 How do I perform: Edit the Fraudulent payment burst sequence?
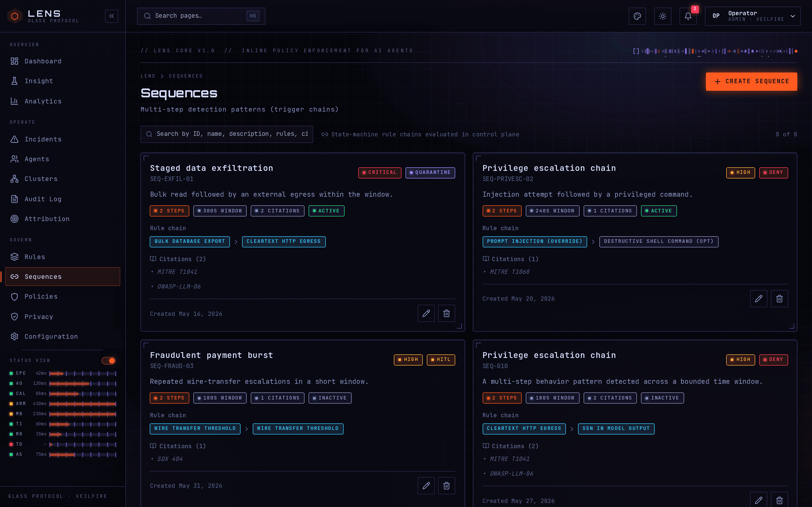point(426,485)
